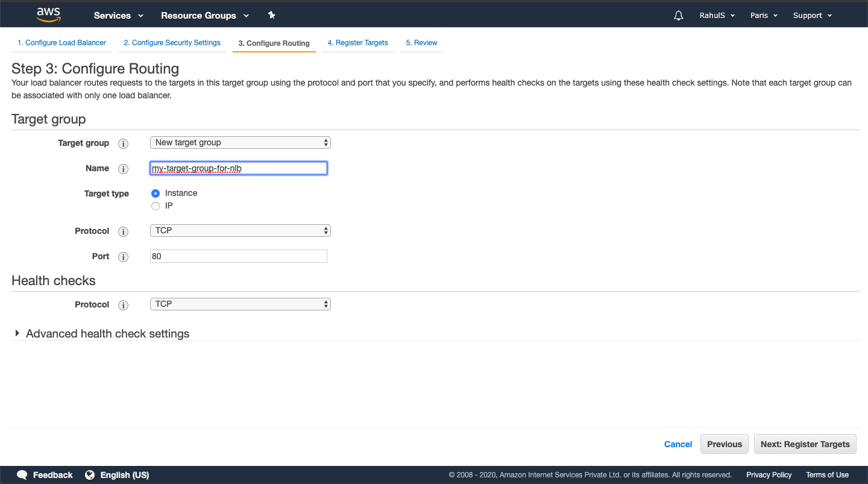The image size is (868, 484).
Task: Click the target group Name input field
Action: 238,168
